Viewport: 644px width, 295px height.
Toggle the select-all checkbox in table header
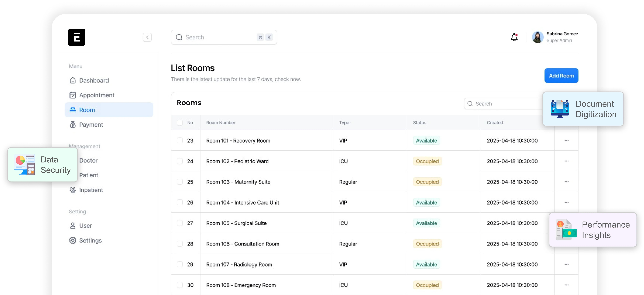(x=180, y=123)
